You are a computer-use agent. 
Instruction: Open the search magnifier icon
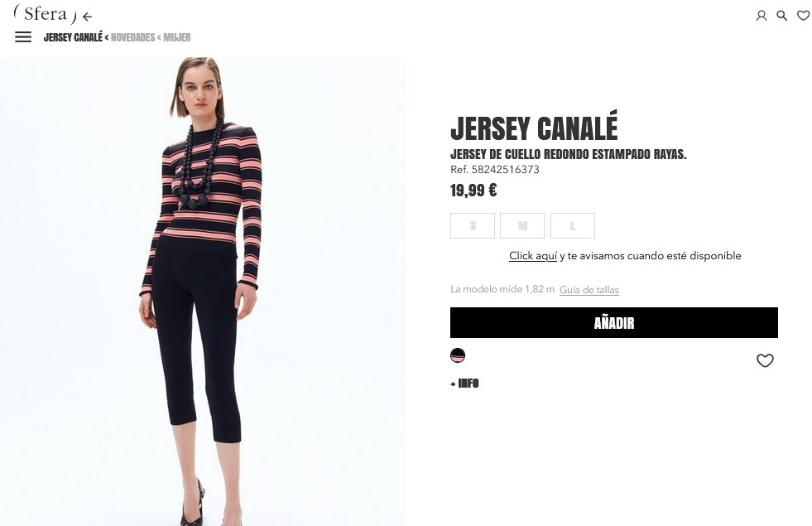tap(782, 16)
